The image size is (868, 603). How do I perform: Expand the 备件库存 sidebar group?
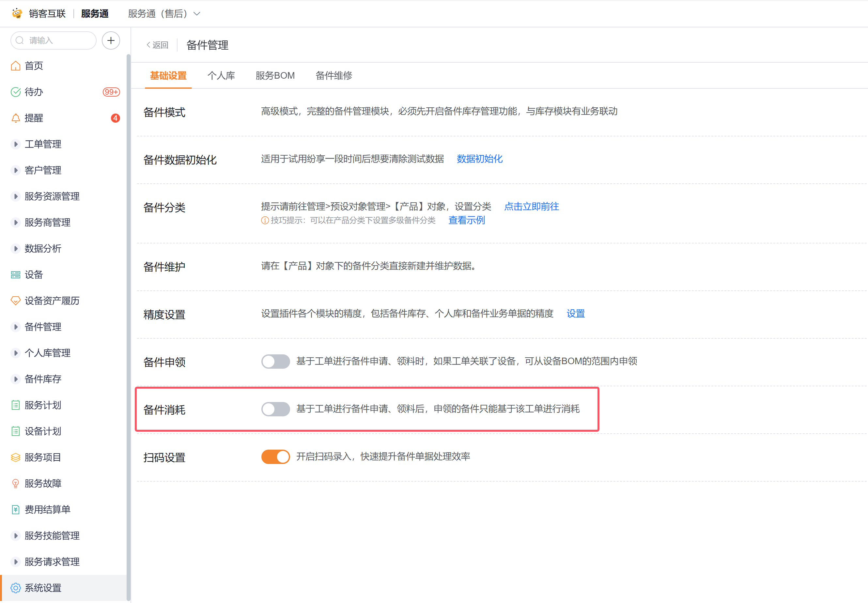pyautogui.click(x=15, y=379)
